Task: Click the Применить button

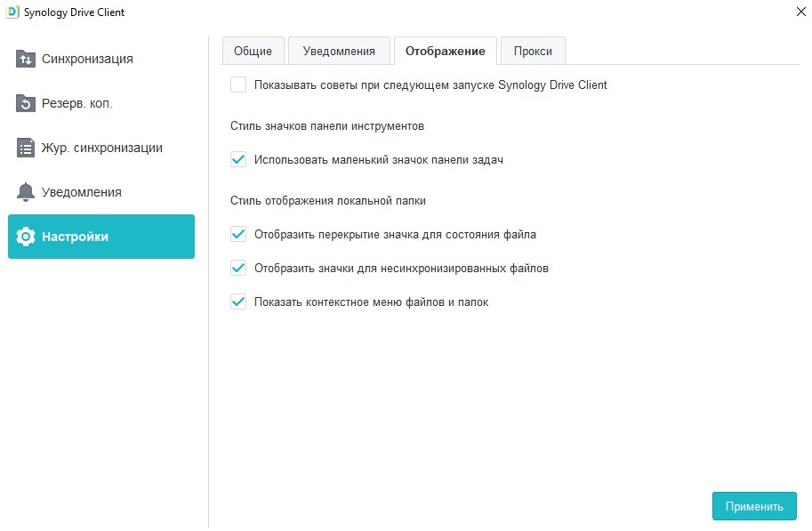Action: tap(754, 506)
